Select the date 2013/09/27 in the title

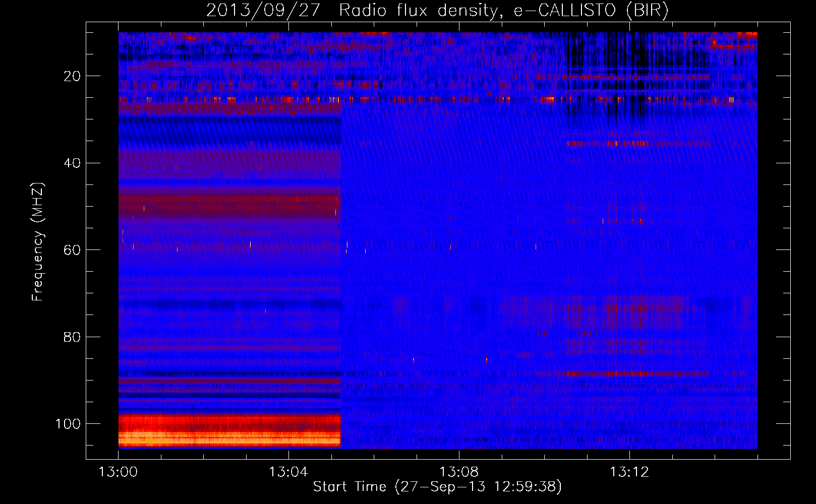tap(263, 10)
